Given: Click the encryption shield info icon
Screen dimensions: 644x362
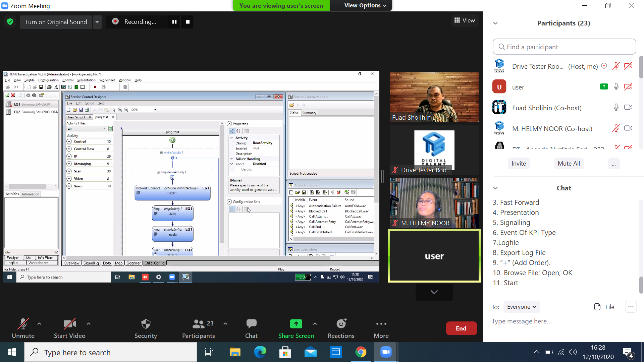Looking at the screenshot, I should [10, 22].
